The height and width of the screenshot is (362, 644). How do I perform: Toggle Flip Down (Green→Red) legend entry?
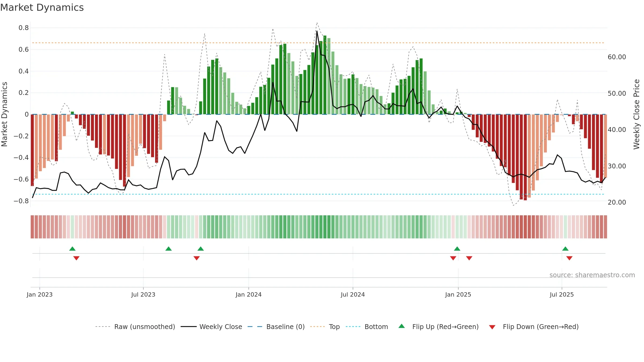(534, 327)
